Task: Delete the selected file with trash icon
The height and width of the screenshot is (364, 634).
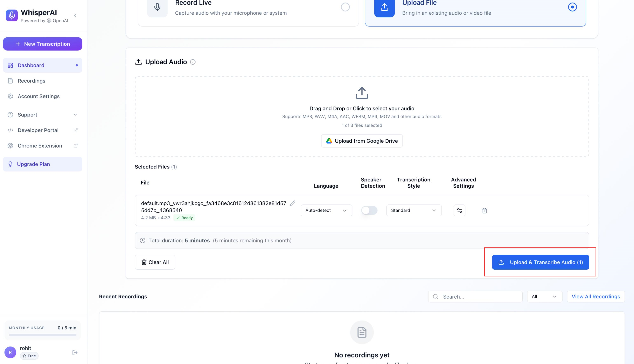Action: coord(484,211)
